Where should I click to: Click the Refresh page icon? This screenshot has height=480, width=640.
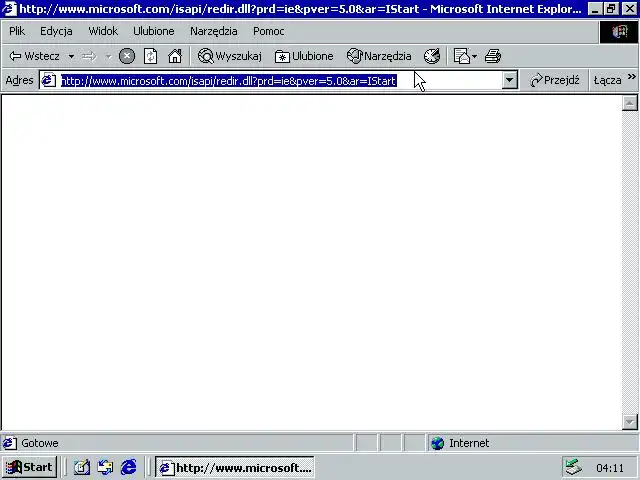(x=151, y=56)
